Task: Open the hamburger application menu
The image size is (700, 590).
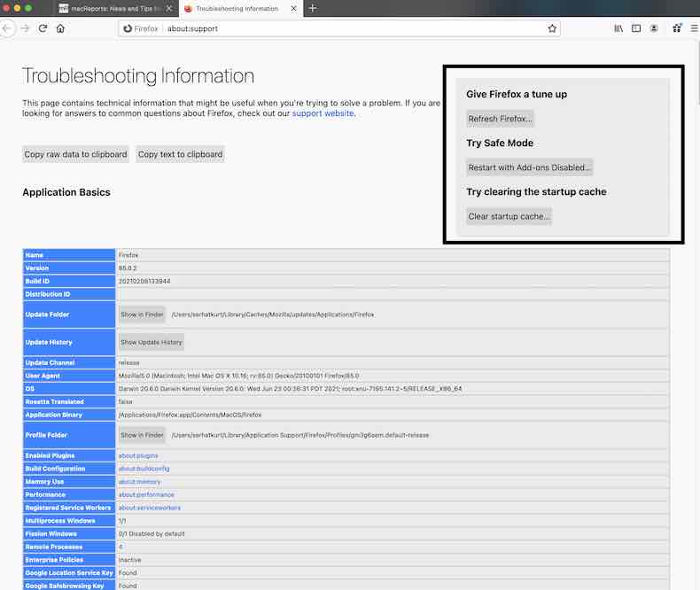Action: click(695, 28)
